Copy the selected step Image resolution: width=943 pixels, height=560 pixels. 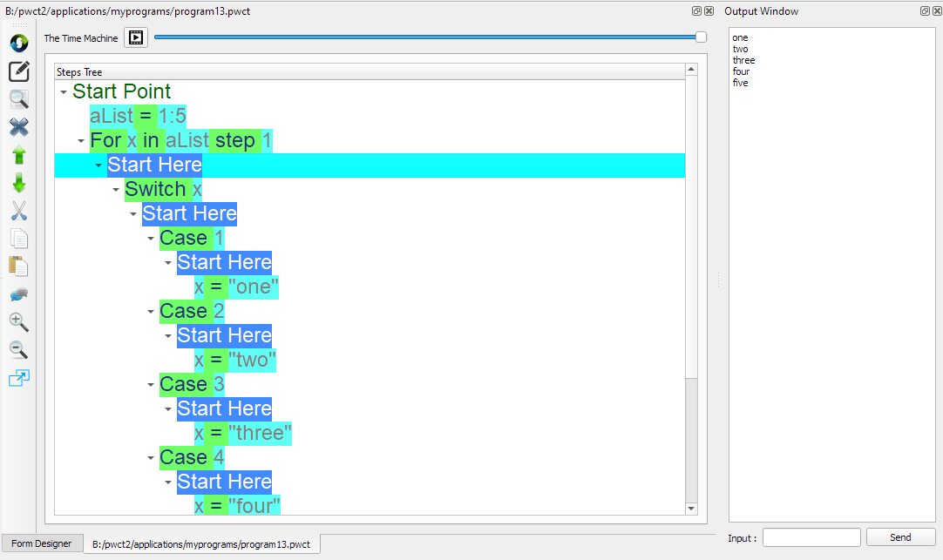click(18, 239)
